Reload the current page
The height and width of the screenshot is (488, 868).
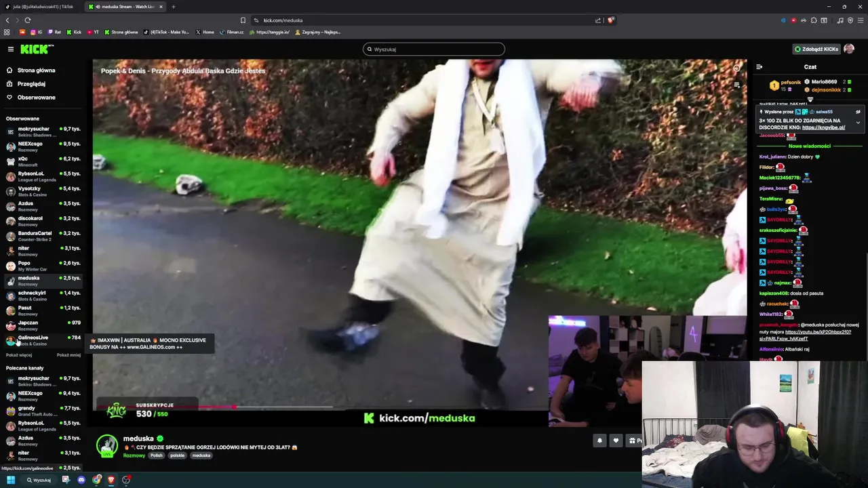click(28, 20)
